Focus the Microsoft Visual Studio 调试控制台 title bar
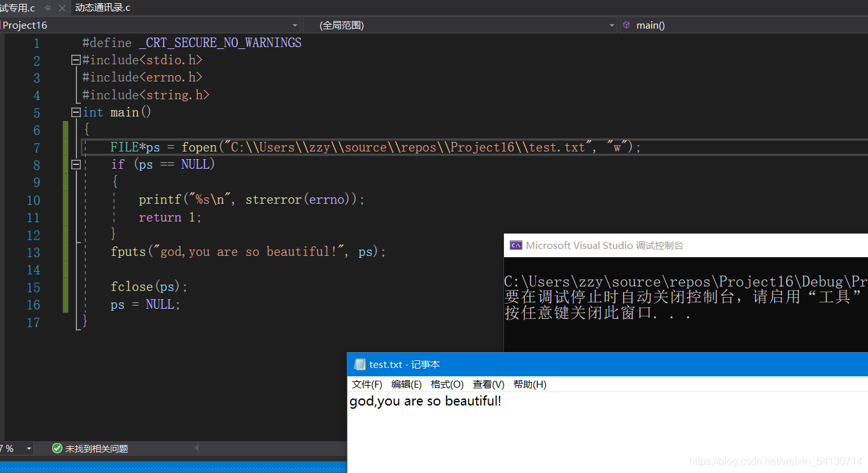This screenshot has height=473, width=868. pos(686,246)
